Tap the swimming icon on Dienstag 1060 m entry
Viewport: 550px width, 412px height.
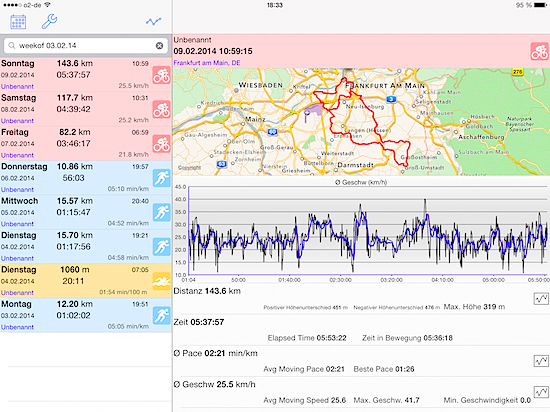click(x=161, y=281)
